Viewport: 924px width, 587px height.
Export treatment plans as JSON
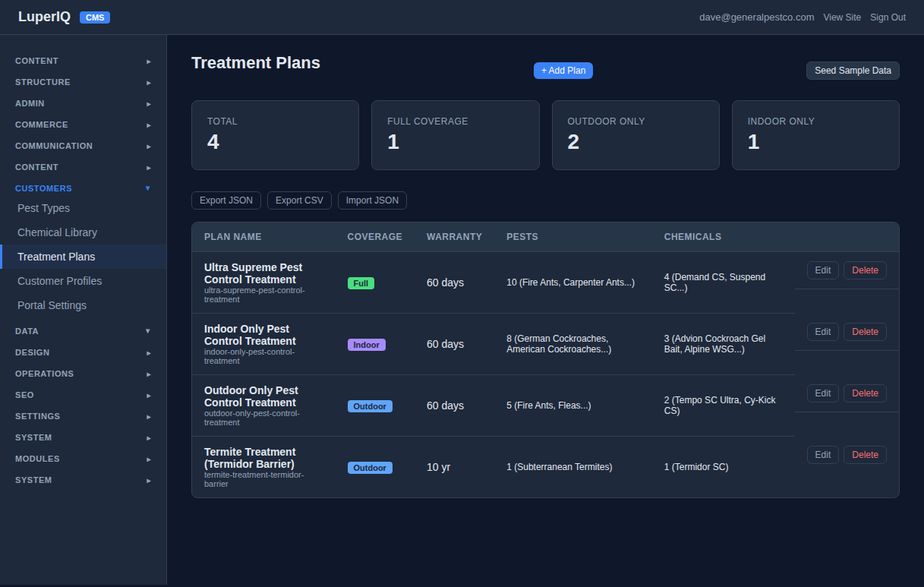(x=225, y=200)
